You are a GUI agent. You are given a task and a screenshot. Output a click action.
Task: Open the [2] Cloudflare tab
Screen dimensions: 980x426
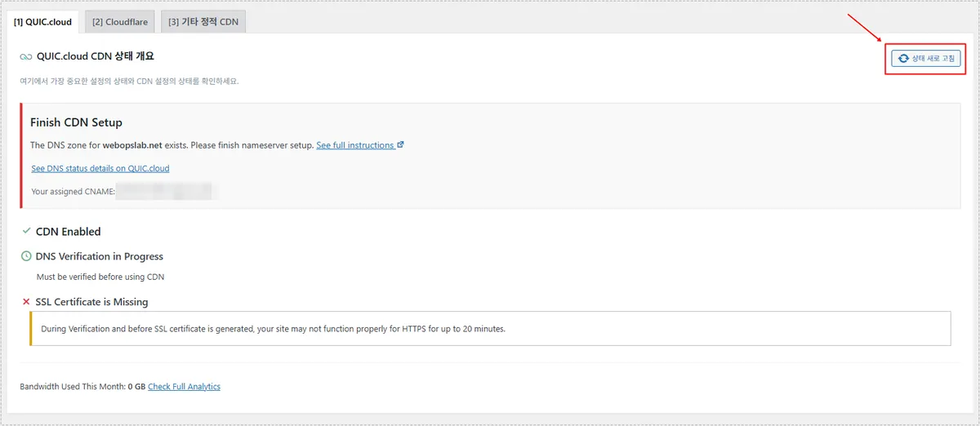(120, 22)
